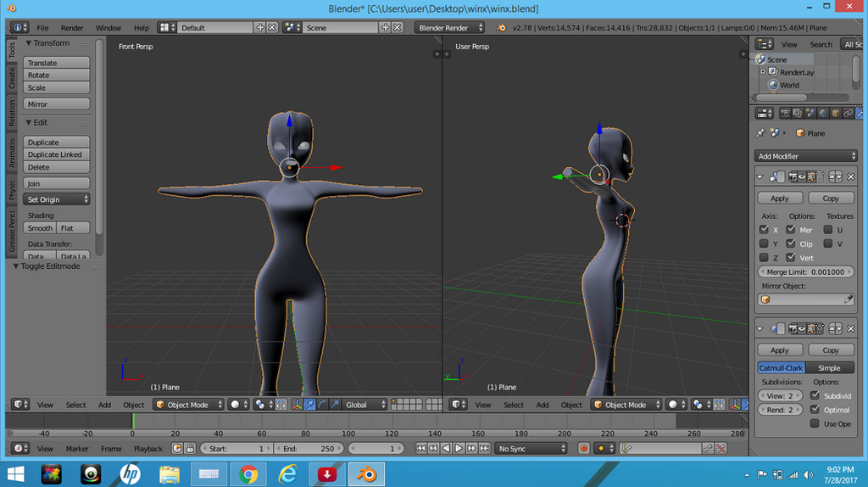
Task: Enable the Textures U checkbox
Action: [828, 229]
